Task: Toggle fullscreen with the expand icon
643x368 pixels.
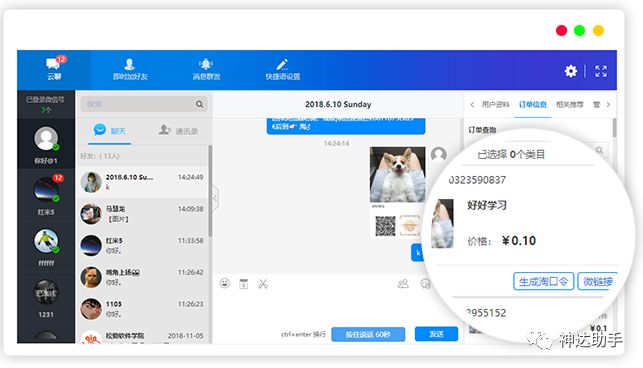Action: (601, 71)
